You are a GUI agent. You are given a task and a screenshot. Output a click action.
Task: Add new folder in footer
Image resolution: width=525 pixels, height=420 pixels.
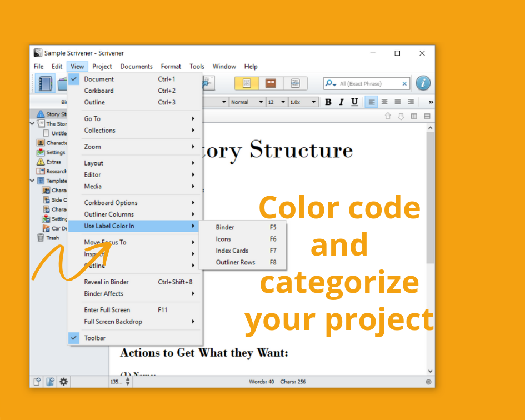coord(50,382)
